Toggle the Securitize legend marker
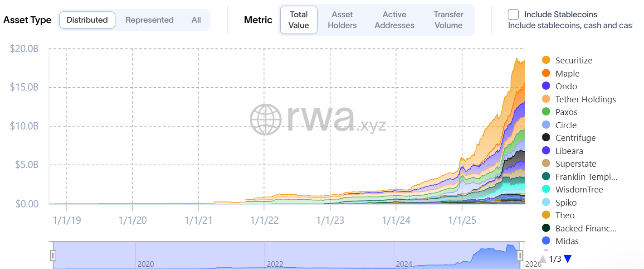Image resolution: width=644 pixels, height=269 pixels. (x=546, y=60)
